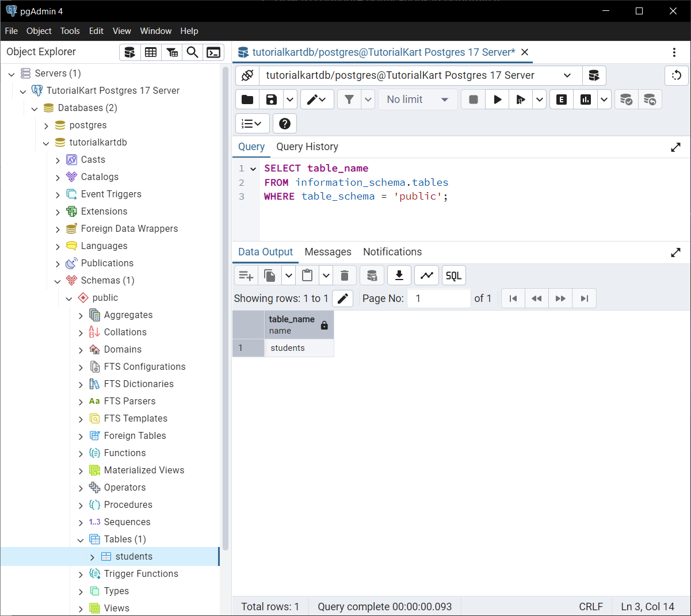The image size is (691, 616).
Task: Maximize the query editor panel expand icon
Action: tap(676, 147)
